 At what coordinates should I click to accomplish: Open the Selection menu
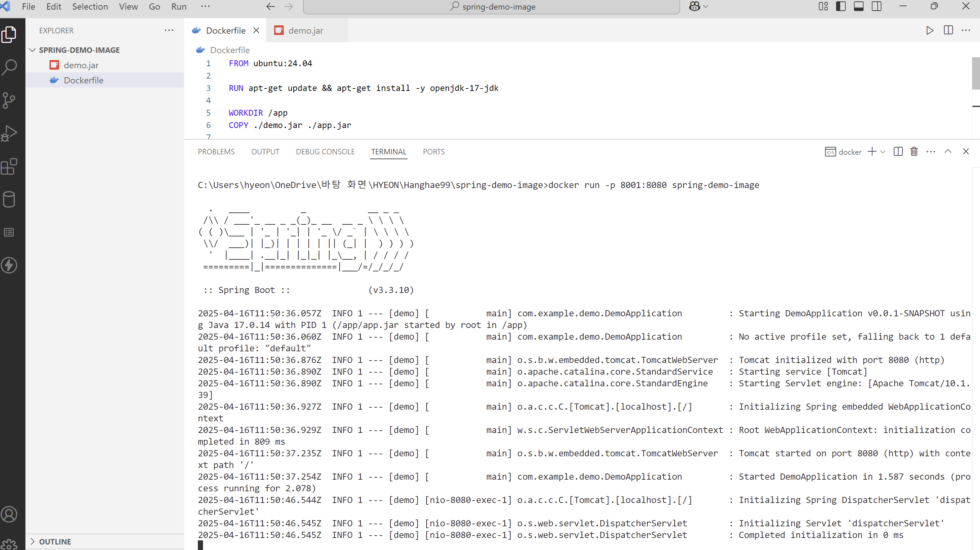click(x=90, y=7)
